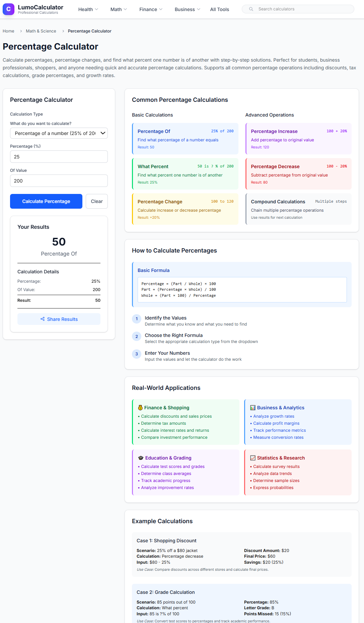Screen dimensions: 364x623
Task: Click the Of Value input field
Action: click(x=59, y=181)
